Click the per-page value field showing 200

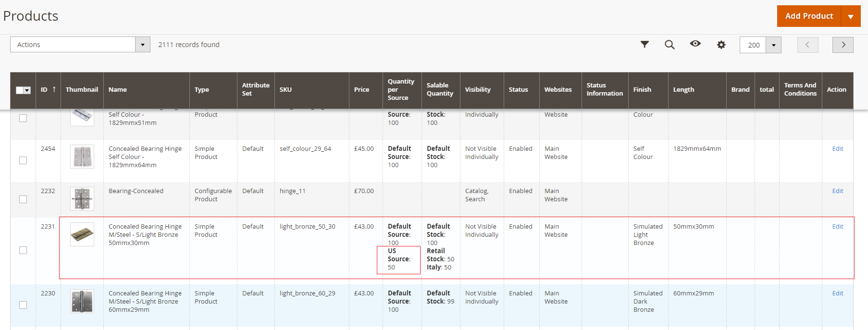753,45
